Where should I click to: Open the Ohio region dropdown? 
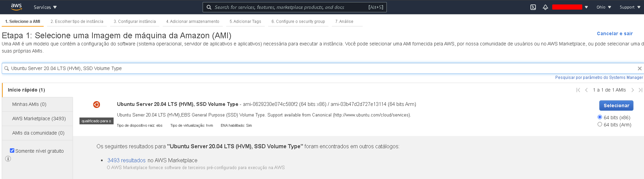tap(604, 7)
